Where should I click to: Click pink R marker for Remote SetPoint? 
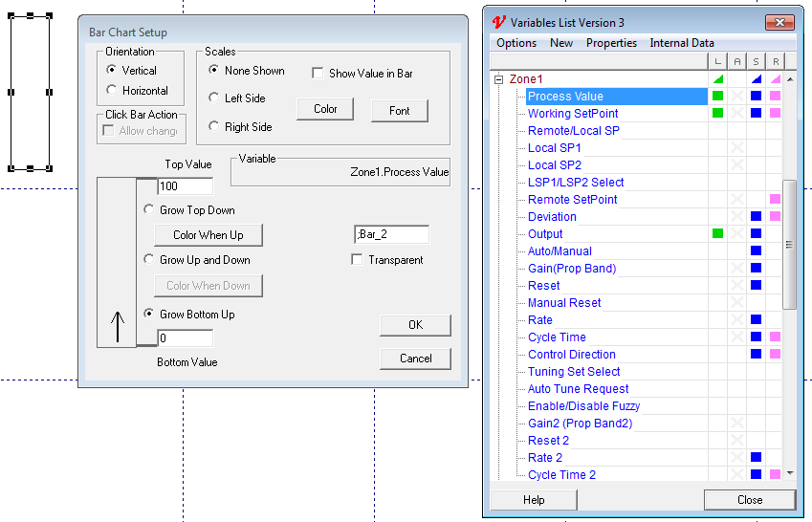[x=775, y=199]
